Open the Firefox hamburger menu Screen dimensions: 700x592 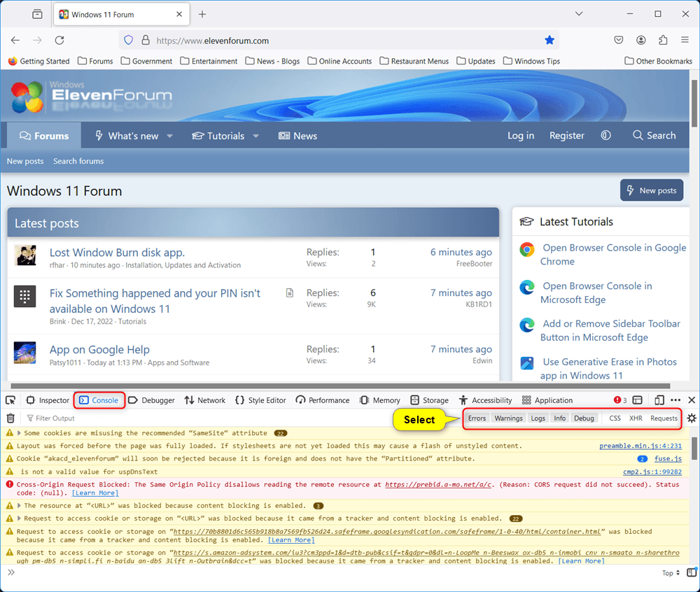[x=685, y=40]
